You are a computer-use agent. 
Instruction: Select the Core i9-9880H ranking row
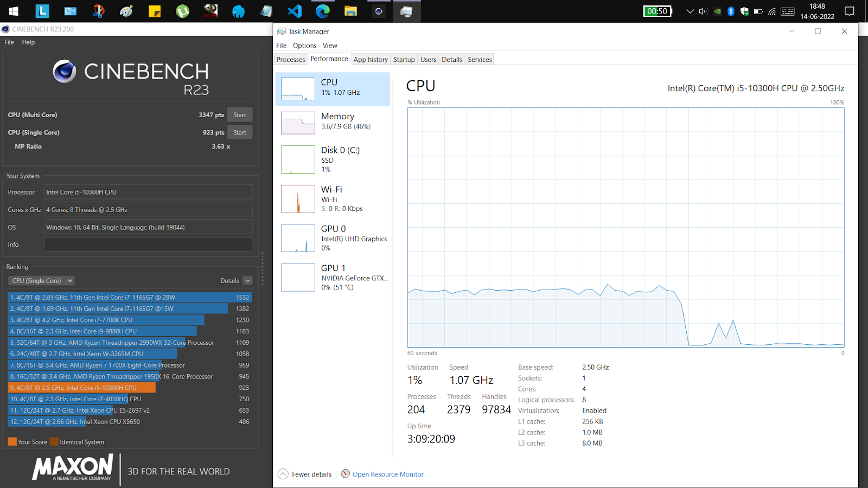pos(130,331)
